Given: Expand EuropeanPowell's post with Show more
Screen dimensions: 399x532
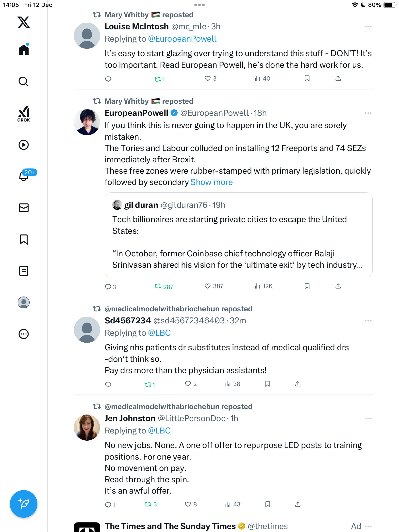Looking at the screenshot, I should [211, 182].
